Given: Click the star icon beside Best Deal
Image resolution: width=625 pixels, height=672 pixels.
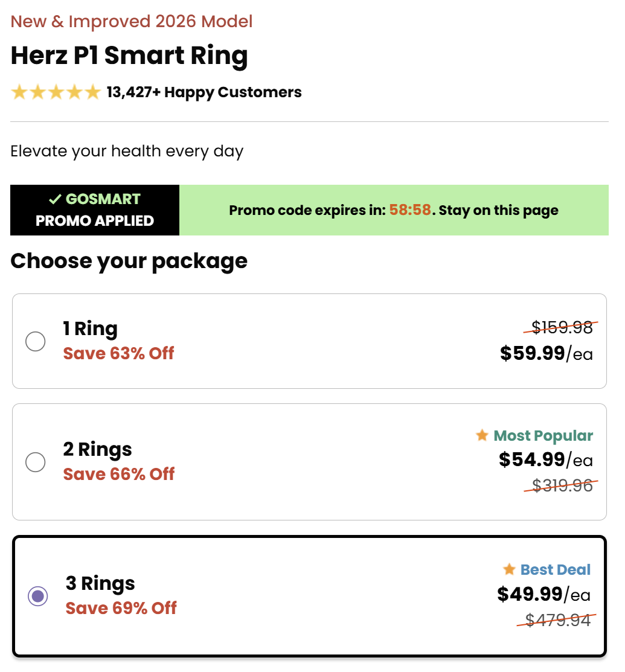Looking at the screenshot, I should (510, 569).
